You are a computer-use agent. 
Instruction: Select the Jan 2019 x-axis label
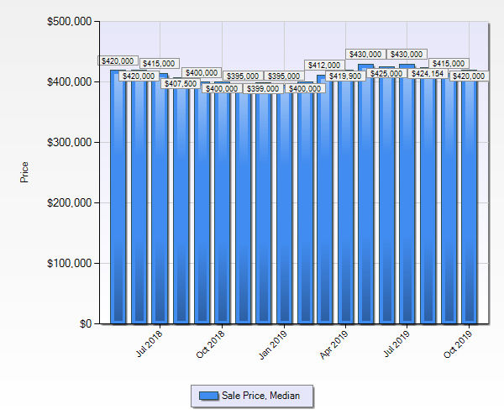pyautogui.click(x=275, y=345)
